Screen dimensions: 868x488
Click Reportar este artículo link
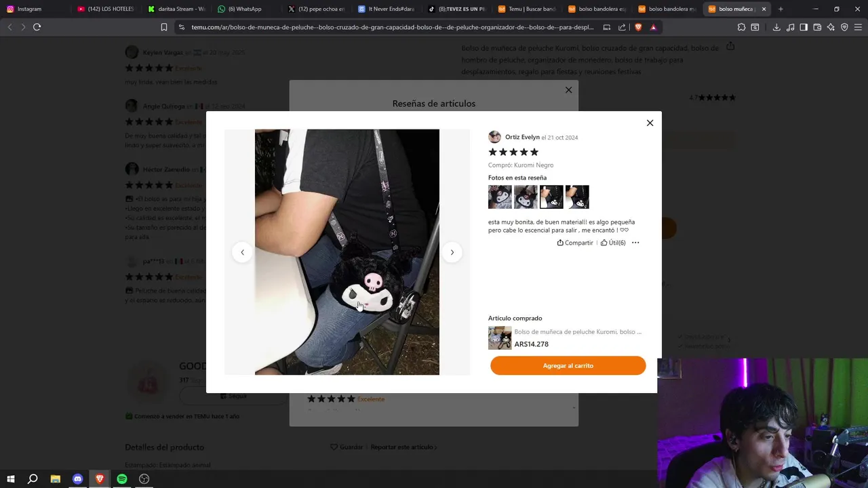(x=403, y=447)
